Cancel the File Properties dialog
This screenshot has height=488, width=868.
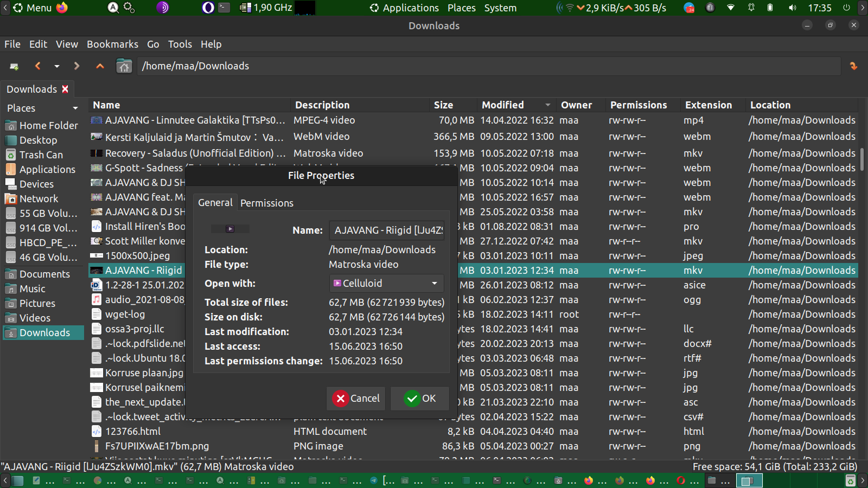coord(356,399)
